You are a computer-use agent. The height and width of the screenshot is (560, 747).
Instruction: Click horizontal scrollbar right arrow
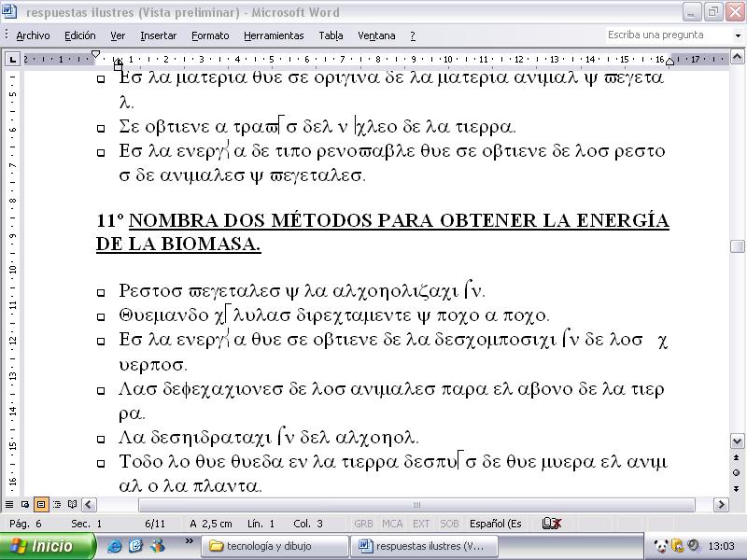click(720, 504)
